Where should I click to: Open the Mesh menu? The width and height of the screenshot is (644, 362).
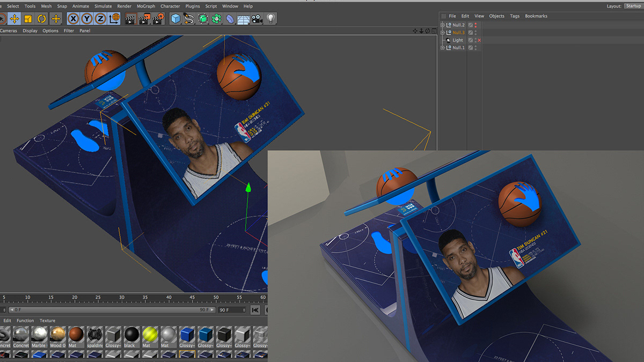[x=46, y=6]
